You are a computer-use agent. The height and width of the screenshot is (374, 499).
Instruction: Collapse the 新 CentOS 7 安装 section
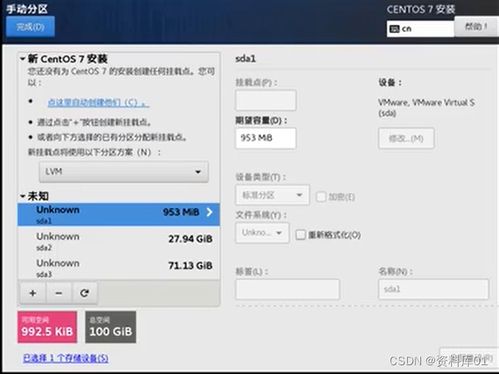(23, 59)
